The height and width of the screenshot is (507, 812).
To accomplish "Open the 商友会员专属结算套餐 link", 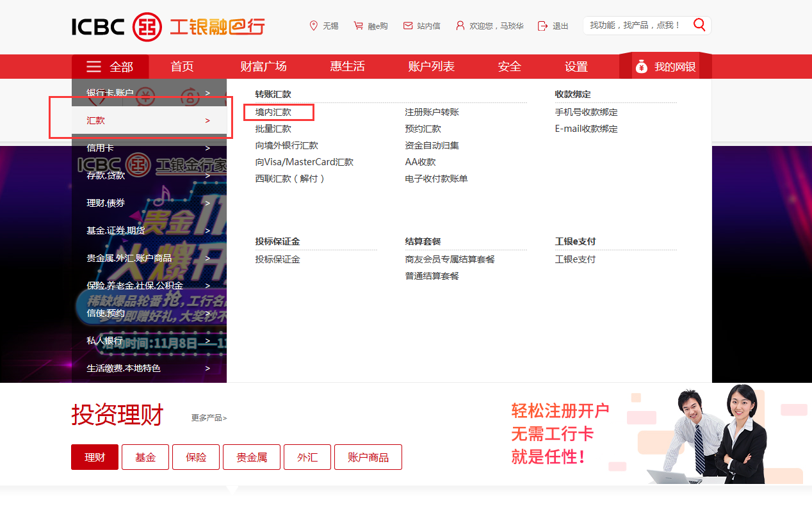I will [x=450, y=259].
